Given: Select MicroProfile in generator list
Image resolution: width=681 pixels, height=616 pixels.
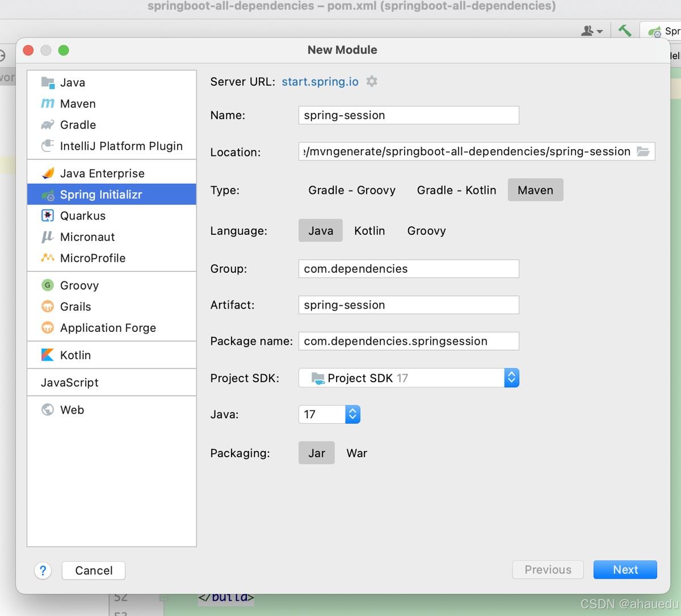Looking at the screenshot, I should (112, 258).
